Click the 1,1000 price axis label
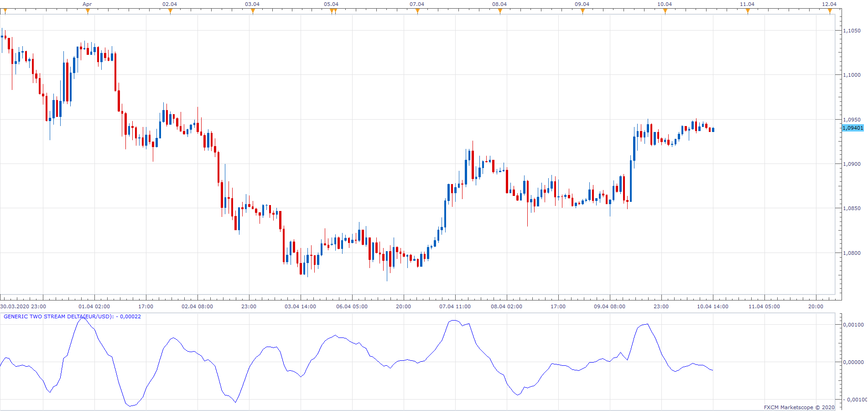Screen dimensions: 868x411 click(852, 75)
